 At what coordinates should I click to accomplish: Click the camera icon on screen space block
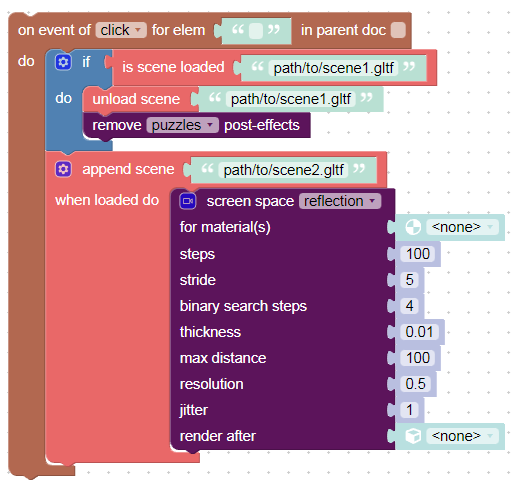point(188,201)
